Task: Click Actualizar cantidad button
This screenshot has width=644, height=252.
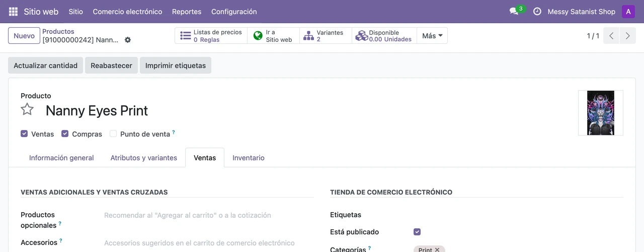Action: (46, 66)
